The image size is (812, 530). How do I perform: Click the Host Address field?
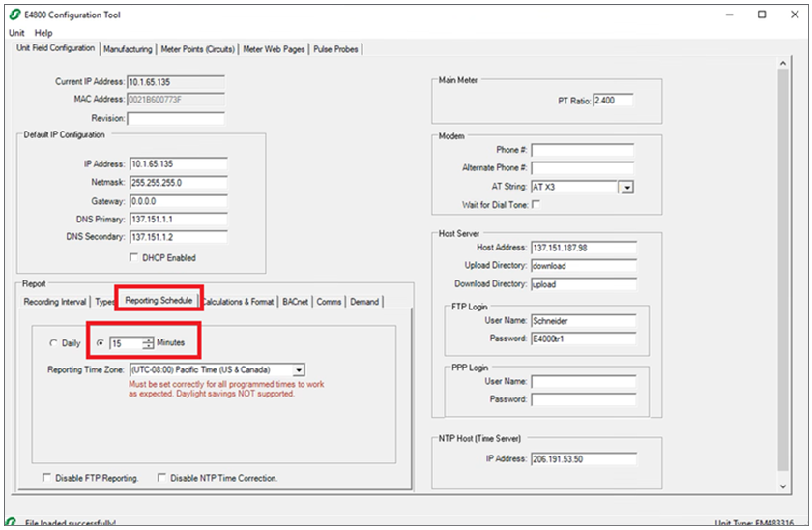[584, 248]
